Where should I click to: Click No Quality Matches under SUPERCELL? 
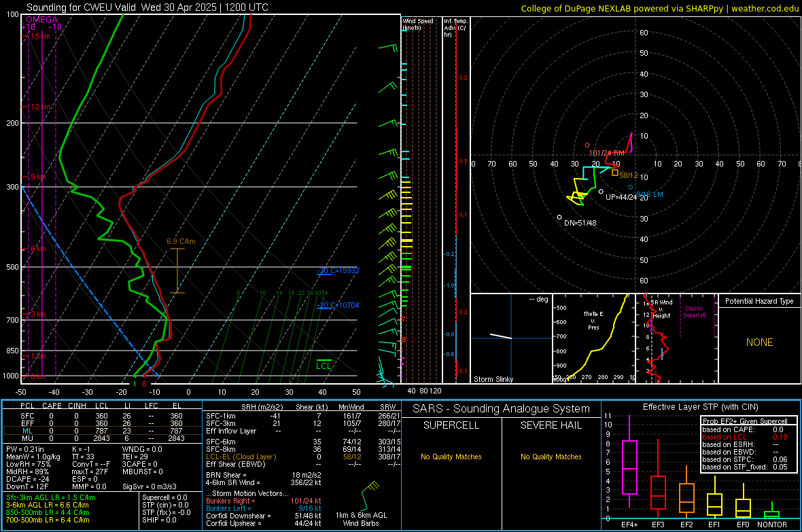[x=451, y=457]
